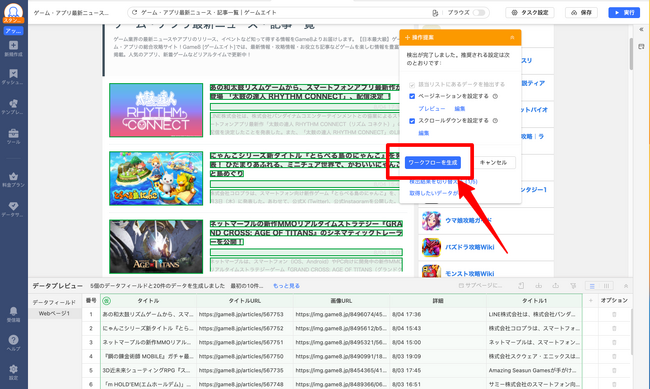This screenshot has height=389, width=650.
Task: Uncheck the スクロールダウンを設定する checkbox
Action: 412,121
